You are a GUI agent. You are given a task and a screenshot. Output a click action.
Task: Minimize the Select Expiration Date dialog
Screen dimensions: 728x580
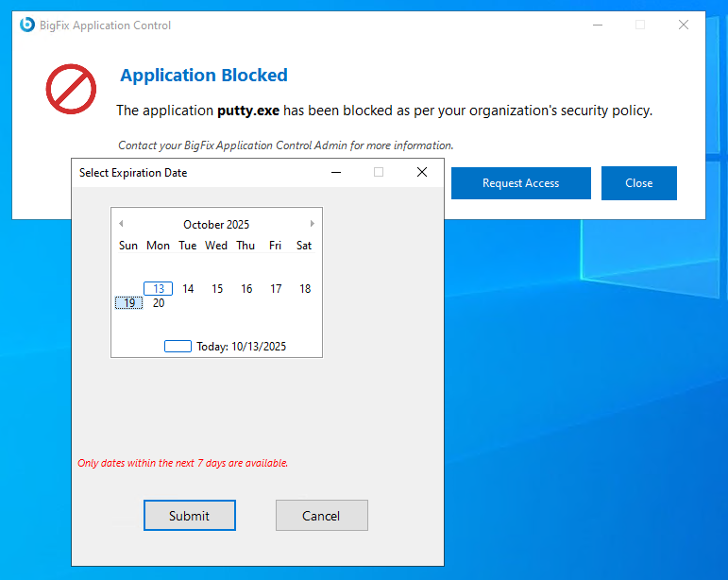(x=335, y=172)
